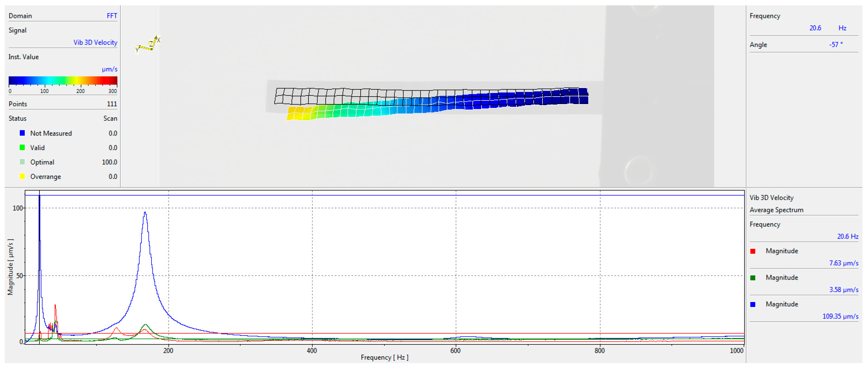Click the velocity color scale bar

(63, 80)
